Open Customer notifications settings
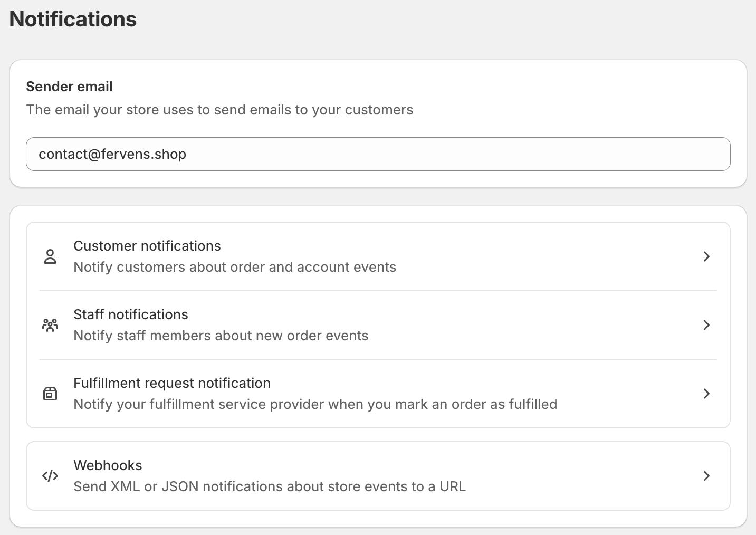The image size is (756, 535). pos(147,246)
